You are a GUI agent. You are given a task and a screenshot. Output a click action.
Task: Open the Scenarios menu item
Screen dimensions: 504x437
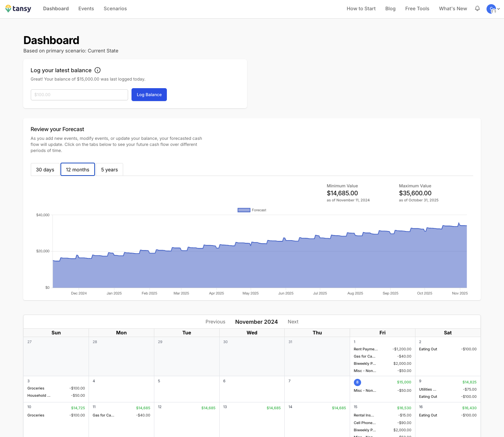(115, 9)
